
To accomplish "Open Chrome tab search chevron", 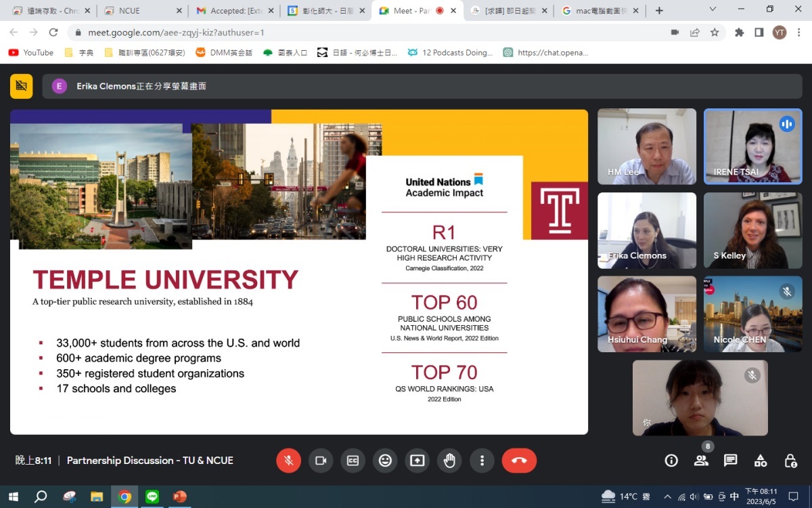I will coord(713,9).
